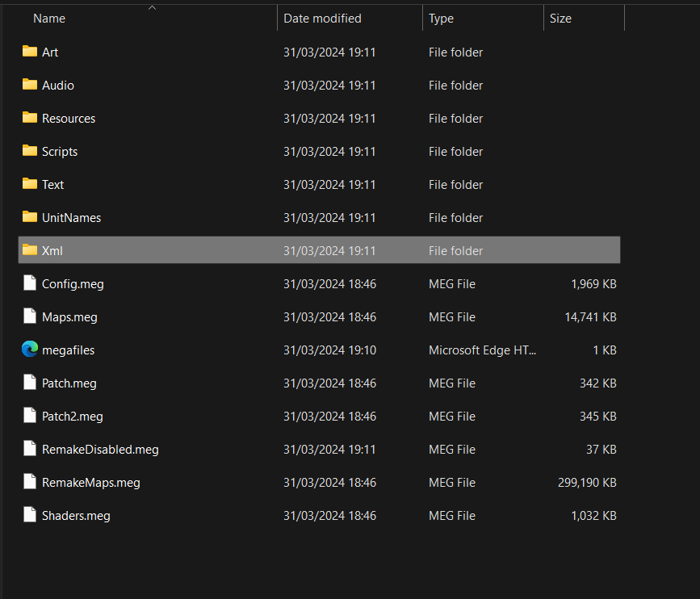
Task: Click the Resources folder icon
Action: point(30,118)
